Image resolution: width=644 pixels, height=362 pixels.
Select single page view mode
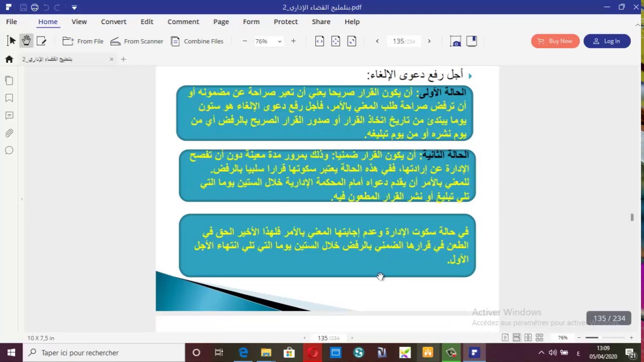(x=505, y=338)
